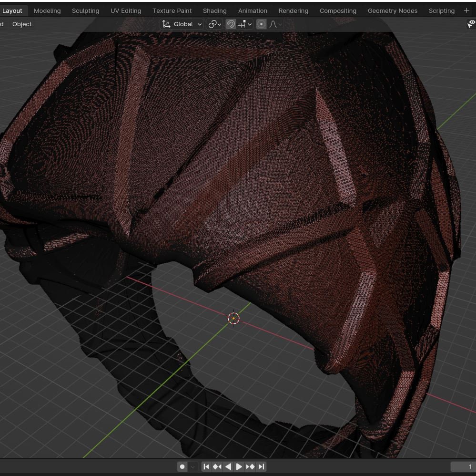This screenshot has height=476, width=476.
Task: Jump to the previous keyframe
Action: (217, 466)
